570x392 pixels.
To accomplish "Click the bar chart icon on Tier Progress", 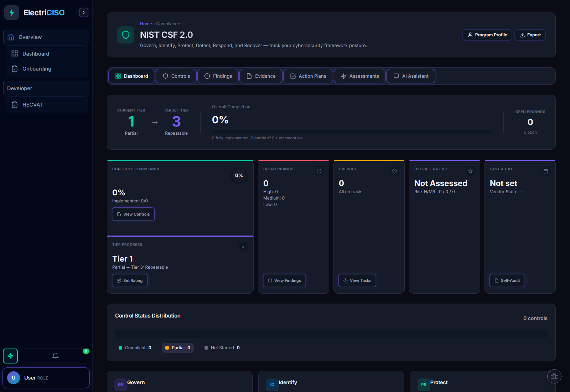I will click(x=244, y=247).
